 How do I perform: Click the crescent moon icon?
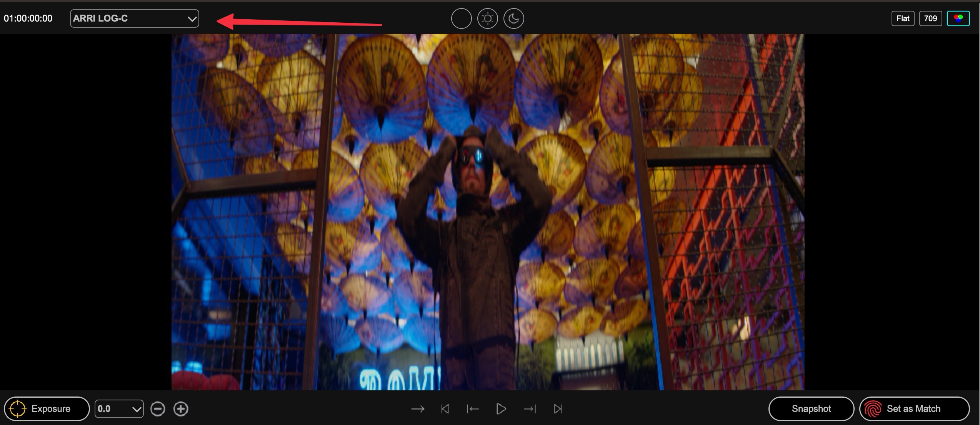[x=513, y=18]
